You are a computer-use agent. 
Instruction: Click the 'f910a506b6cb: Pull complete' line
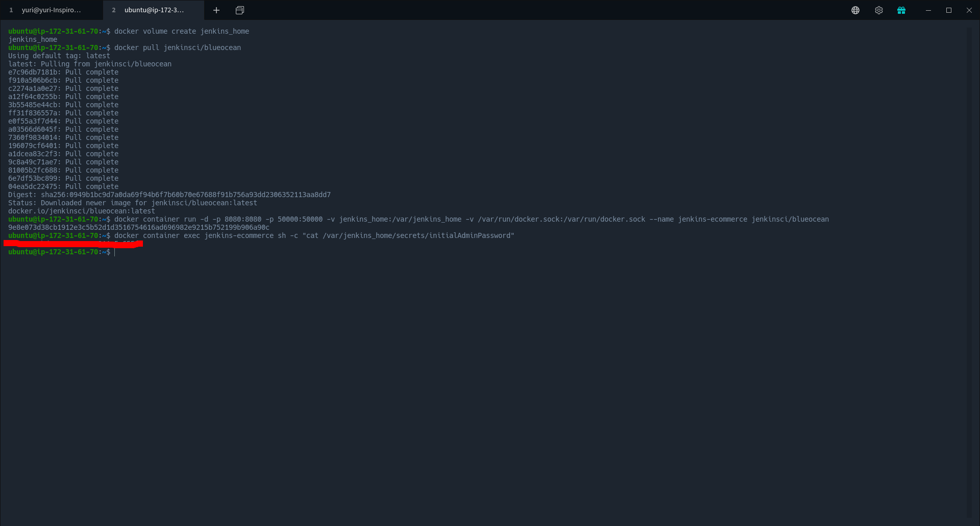click(x=63, y=80)
